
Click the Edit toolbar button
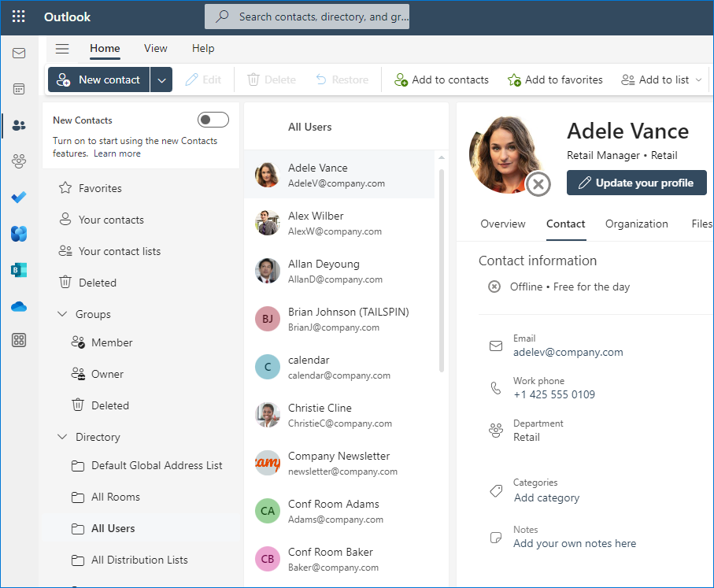(x=203, y=80)
